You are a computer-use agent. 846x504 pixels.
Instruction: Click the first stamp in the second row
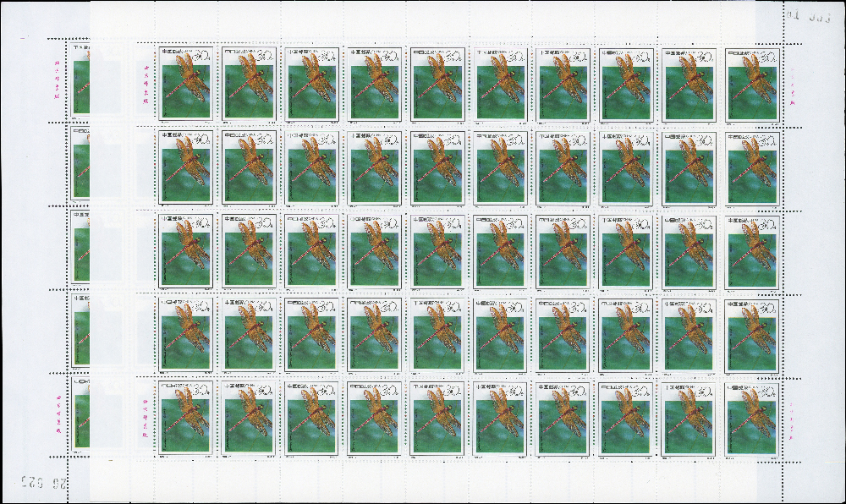[184, 167]
